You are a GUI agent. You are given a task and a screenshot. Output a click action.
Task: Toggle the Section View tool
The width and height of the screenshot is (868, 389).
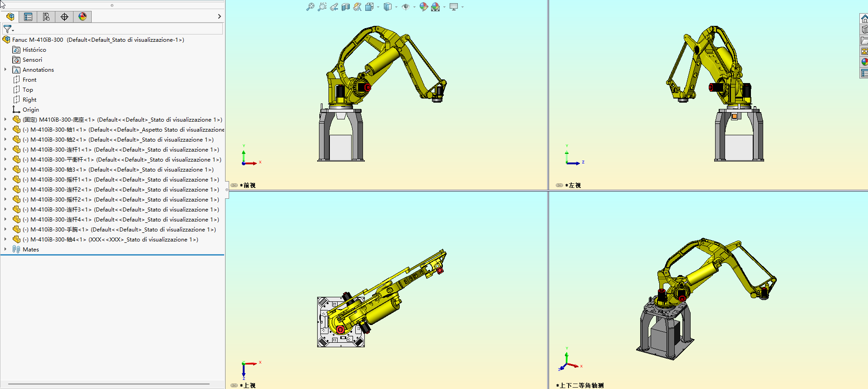(x=346, y=7)
